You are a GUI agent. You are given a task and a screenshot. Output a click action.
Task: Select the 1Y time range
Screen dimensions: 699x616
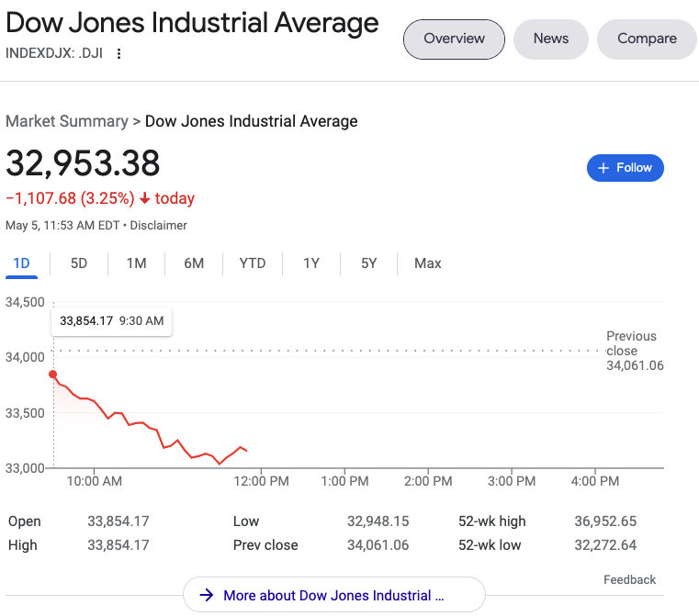tap(311, 263)
